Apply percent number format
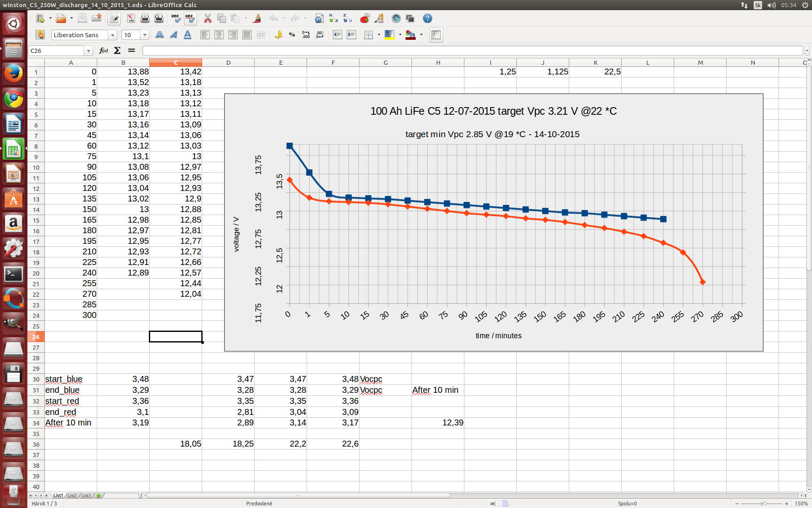The height and width of the screenshot is (508, 812). coord(292,35)
